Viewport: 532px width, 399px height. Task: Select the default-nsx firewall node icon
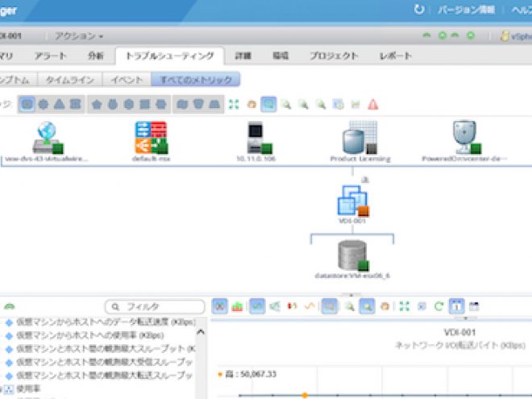[152, 137]
